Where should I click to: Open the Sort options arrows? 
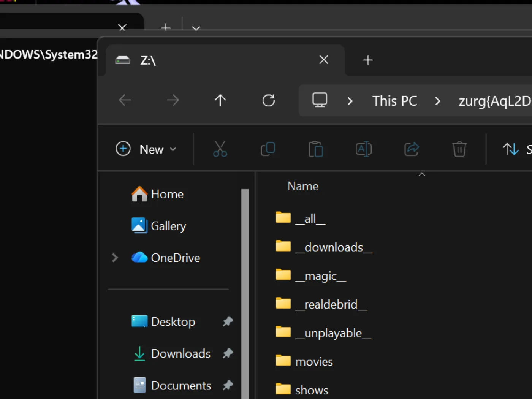[511, 149]
